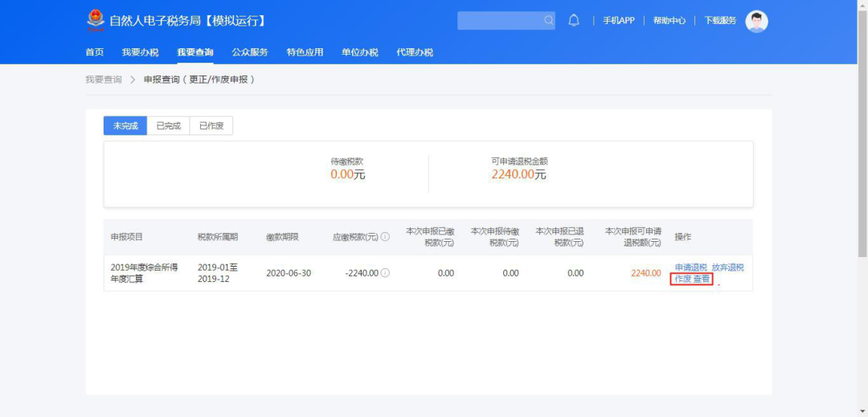Open the user avatar profile
Screen dimensions: 868x417
[756, 21]
